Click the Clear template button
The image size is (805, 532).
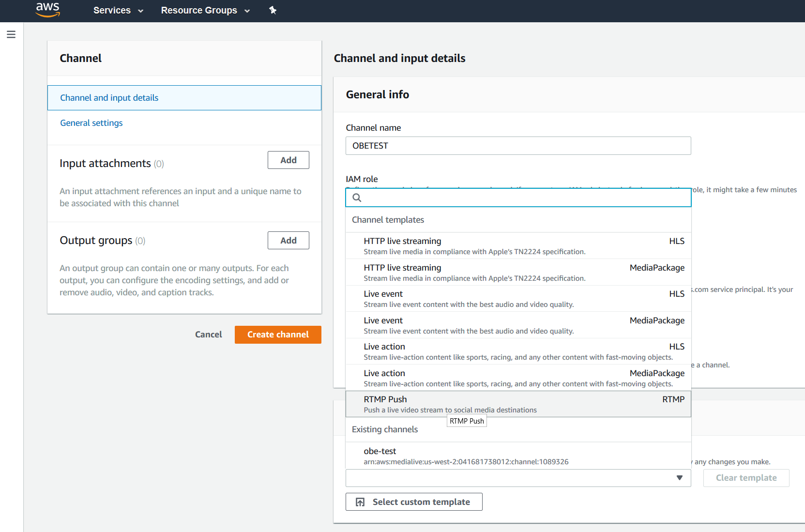pos(746,478)
